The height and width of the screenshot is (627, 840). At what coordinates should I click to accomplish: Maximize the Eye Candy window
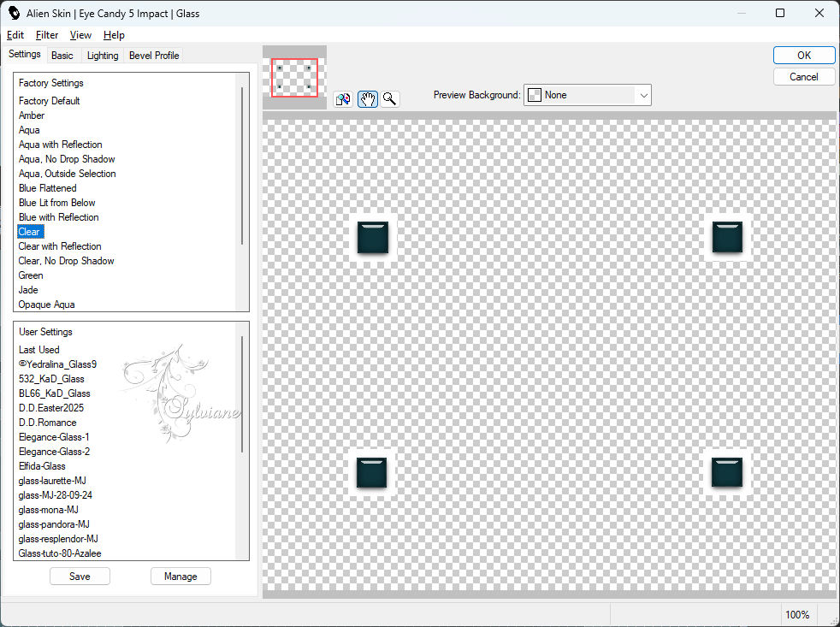(x=780, y=13)
